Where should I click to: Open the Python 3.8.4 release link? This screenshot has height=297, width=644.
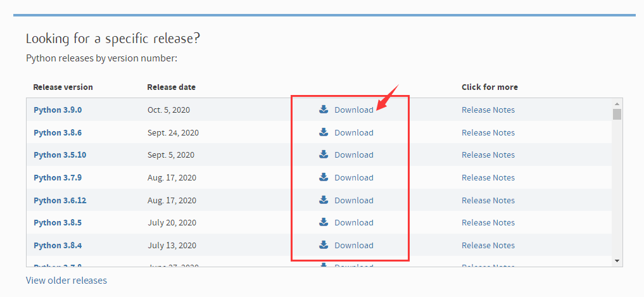[58, 245]
